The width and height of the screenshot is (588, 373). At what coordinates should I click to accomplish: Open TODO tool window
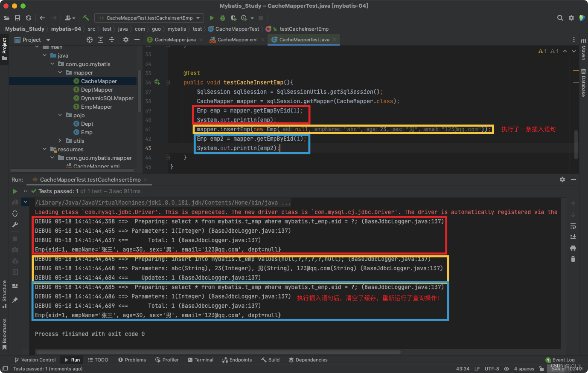click(98, 360)
